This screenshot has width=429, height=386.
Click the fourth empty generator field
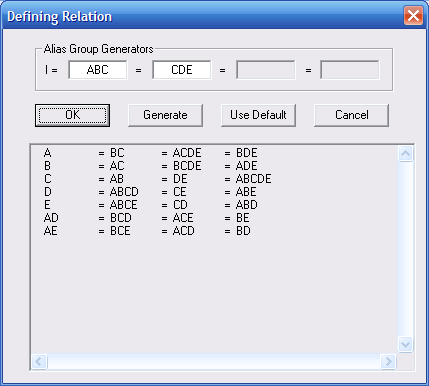pyautogui.click(x=350, y=70)
